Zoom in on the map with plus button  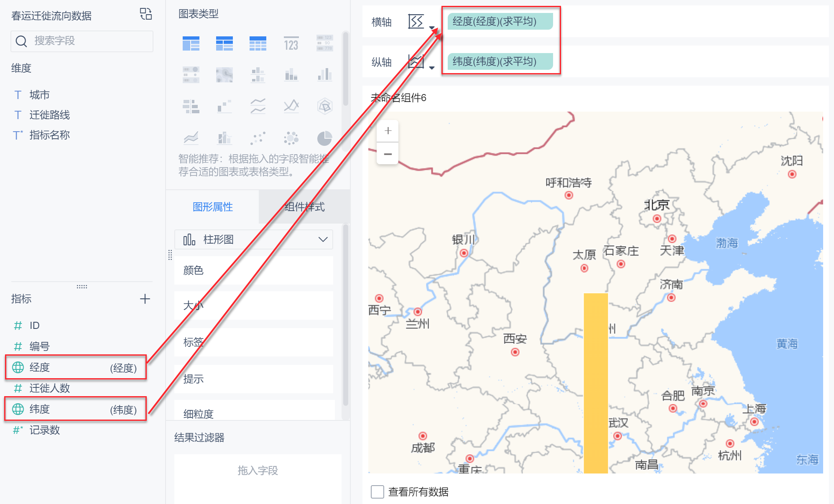(388, 131)
